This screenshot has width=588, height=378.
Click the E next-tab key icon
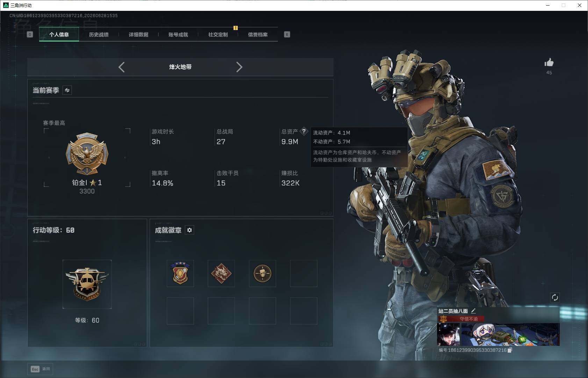click(x=287, y=34)
